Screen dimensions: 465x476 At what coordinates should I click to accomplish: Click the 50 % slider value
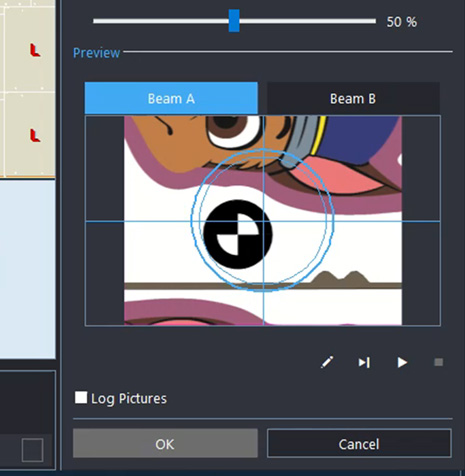pos(402,22)
